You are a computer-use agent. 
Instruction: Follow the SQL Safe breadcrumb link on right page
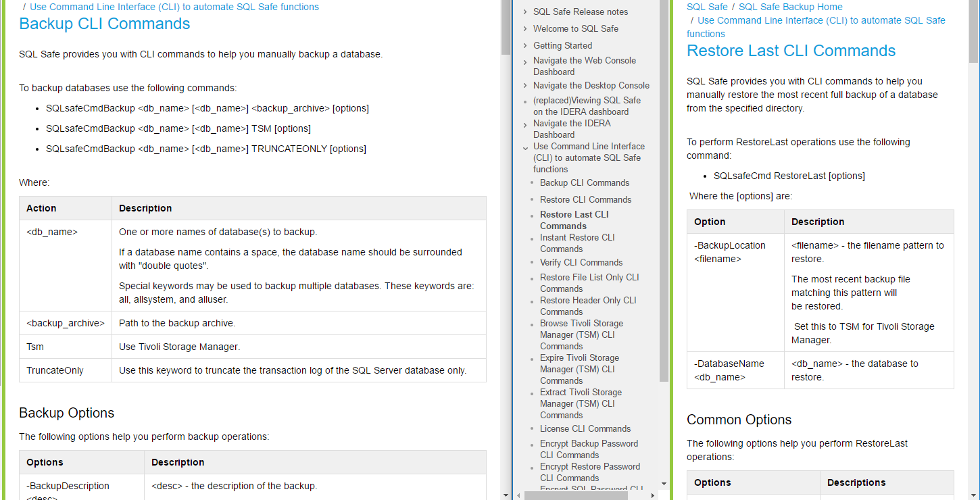pyautogui.click(x=707, y=7)
